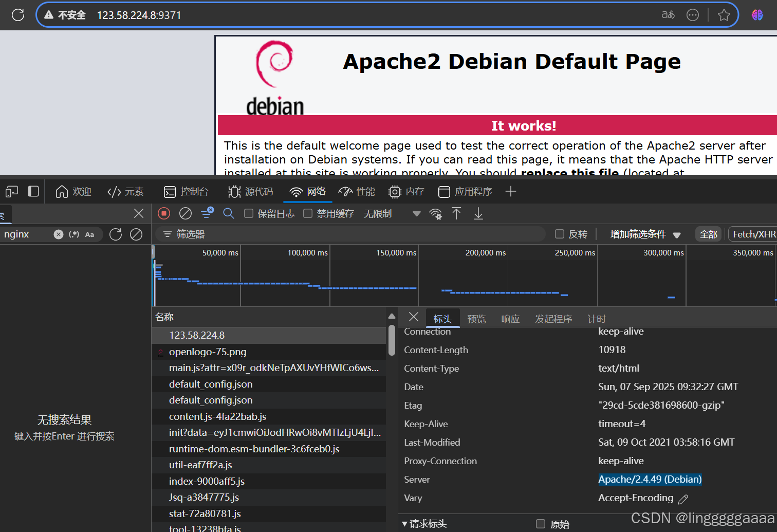Toggle match case Aa search option
This screenshot has width=777, height=532.
click(89, 234)
